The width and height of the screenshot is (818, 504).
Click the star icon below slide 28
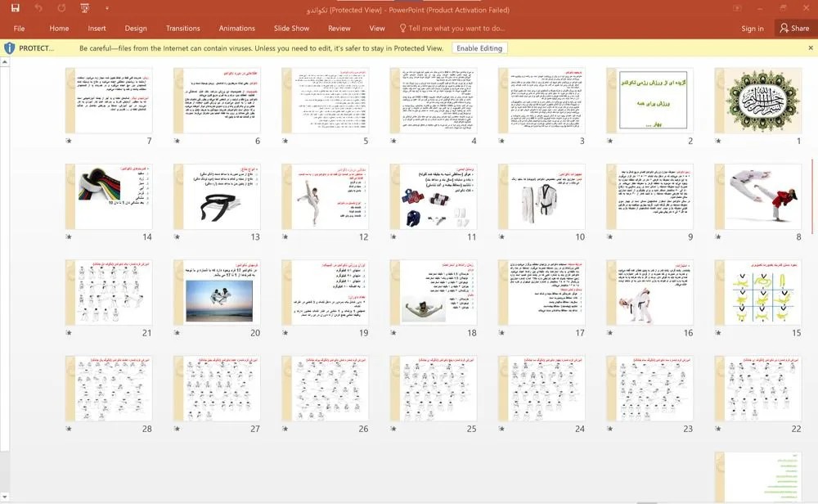point(69,429)
